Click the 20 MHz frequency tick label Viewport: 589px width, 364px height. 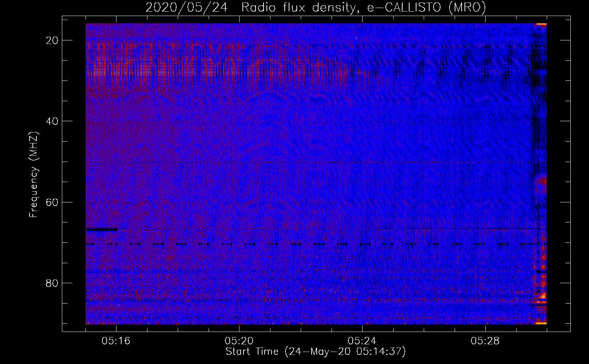52,40
